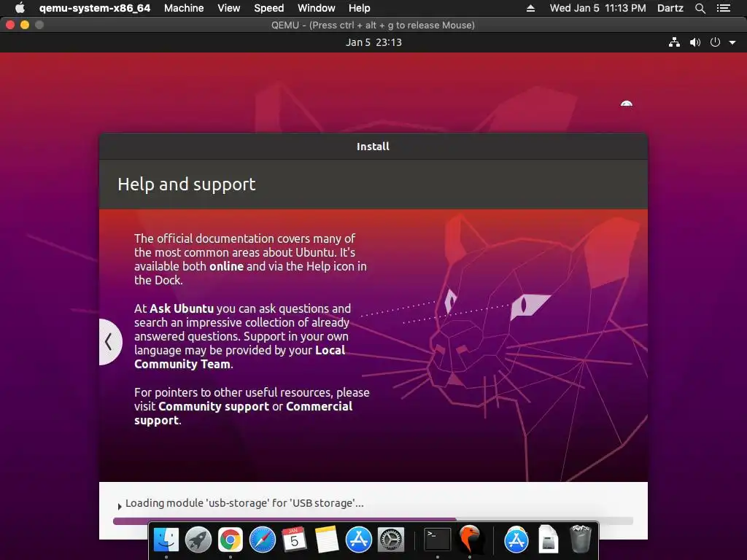Open Notification Center list icon
This screenshot has height=560, width=747.
pyautogui.click(x=723, y=8)
